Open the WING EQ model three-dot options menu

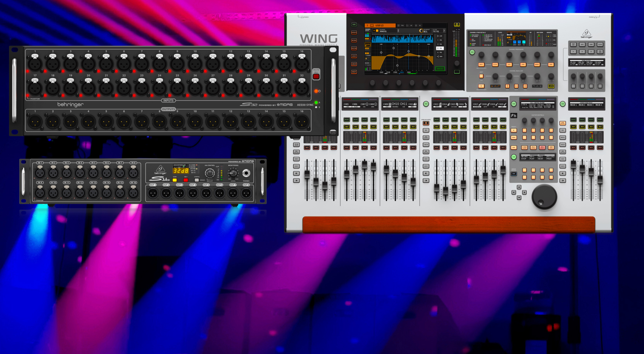(398, 31)
